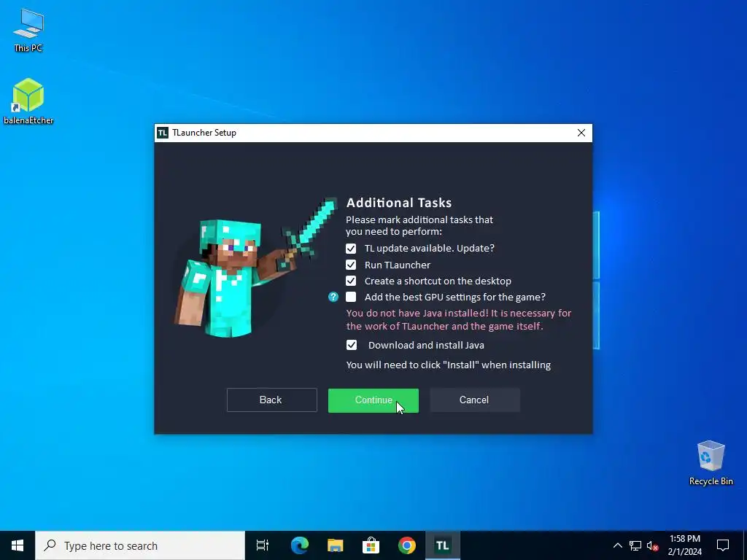Viewport: 747px width, 560px height.
Task: Uncheck the 'Run TLauncher' checkbox
Action: click(351, 265)
